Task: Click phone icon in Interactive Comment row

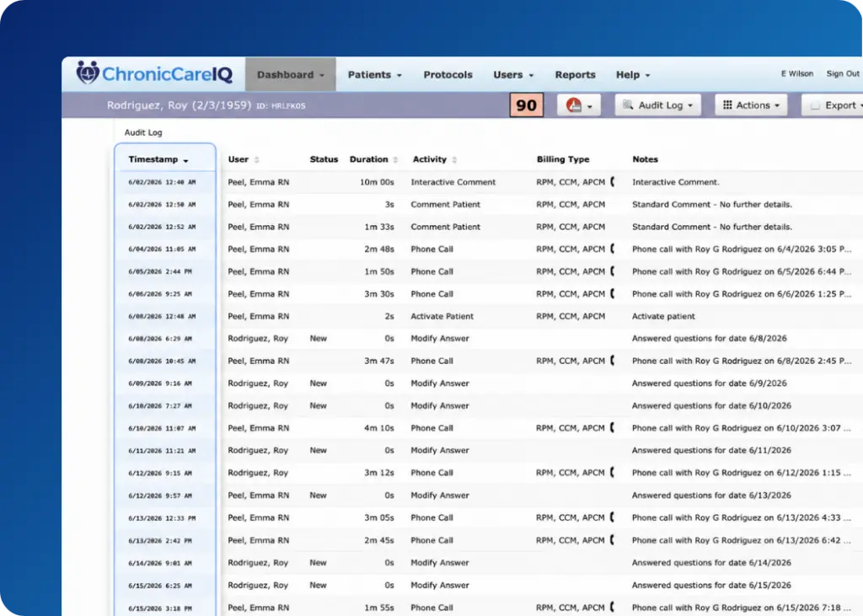Action: [x=613, y=182]
